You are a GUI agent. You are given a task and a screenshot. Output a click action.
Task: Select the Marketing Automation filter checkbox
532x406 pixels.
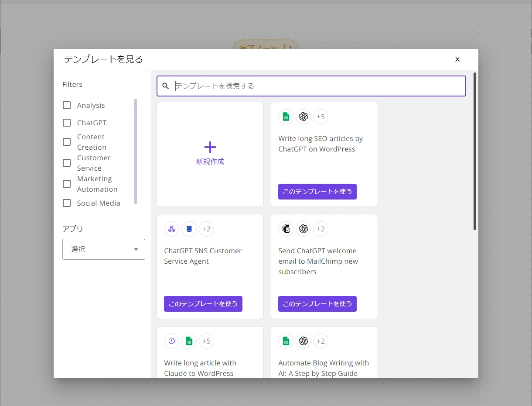point(67,184)
